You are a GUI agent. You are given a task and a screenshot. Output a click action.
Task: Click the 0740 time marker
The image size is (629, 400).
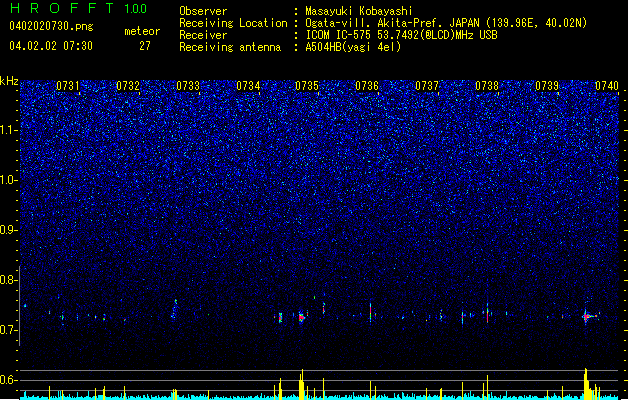coord(607,86)
